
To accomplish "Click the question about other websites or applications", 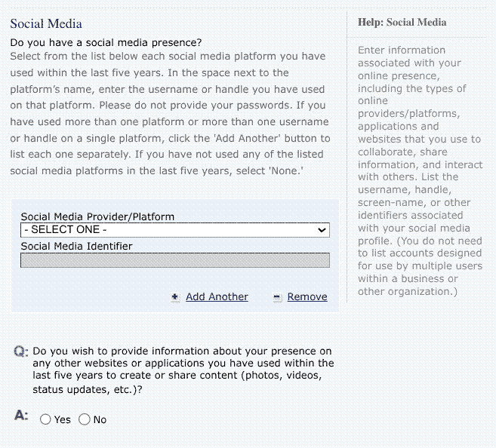I will [183, 370].
